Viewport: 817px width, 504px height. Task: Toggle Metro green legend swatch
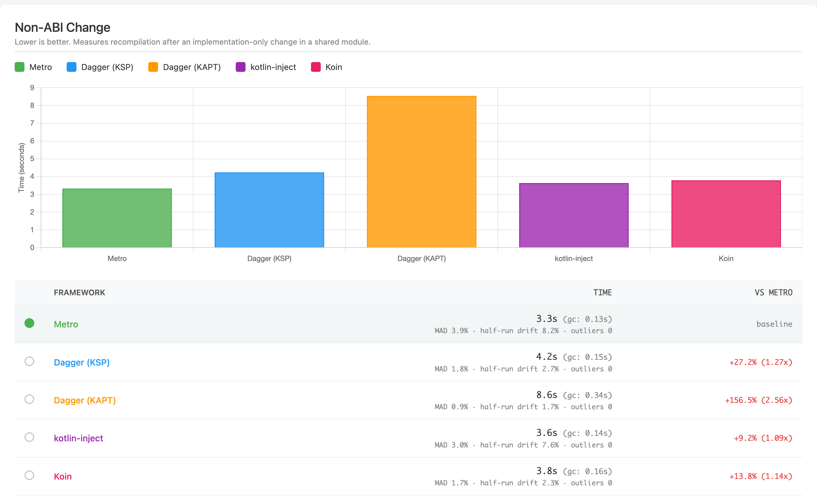tap(20, 67)
